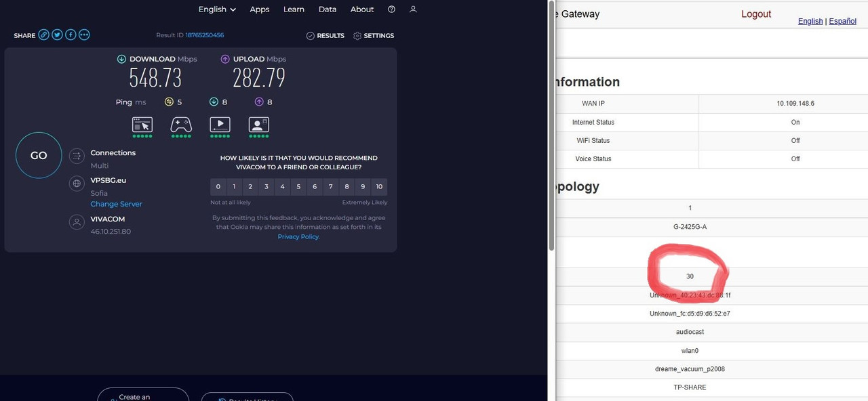Click the upload ping icon showing 8

259,102
